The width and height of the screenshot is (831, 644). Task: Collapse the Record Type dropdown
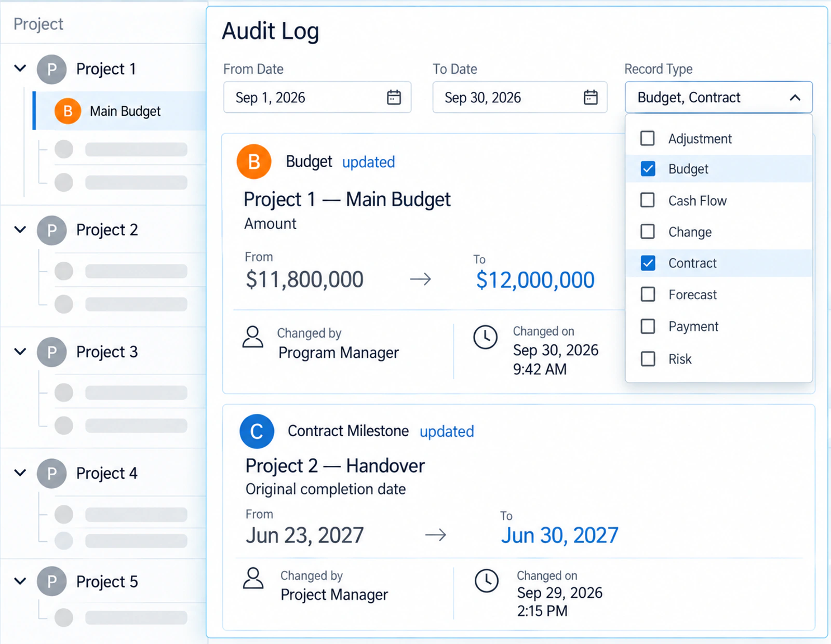pos(795,98)
